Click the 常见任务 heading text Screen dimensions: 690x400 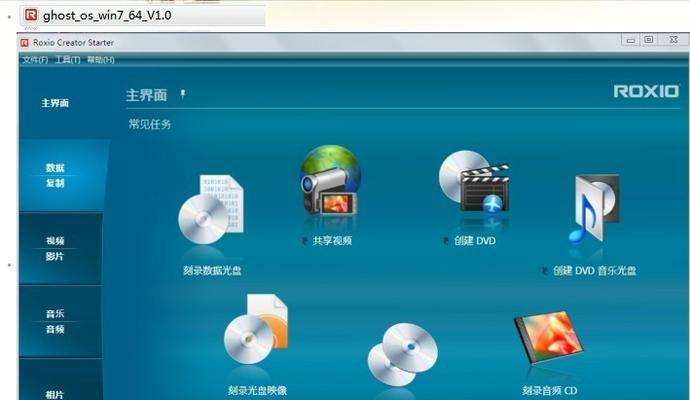click(150, 124)
